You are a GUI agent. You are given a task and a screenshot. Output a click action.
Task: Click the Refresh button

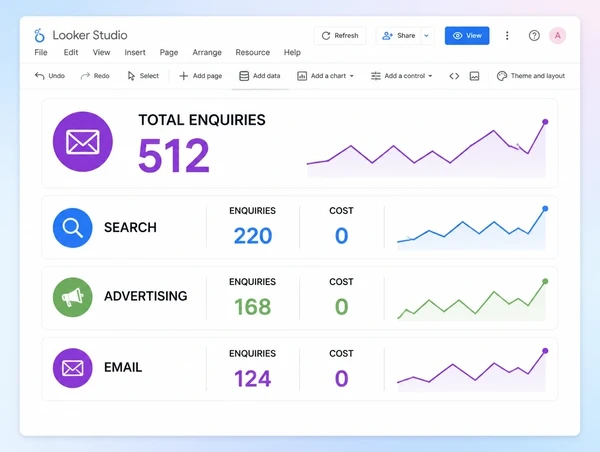(340, 36)
